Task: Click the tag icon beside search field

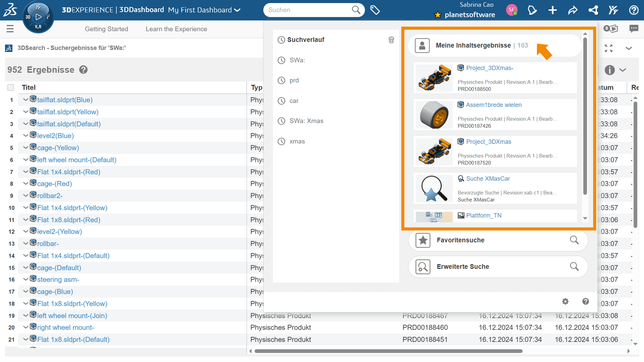Action: click(x=375, y=10)
